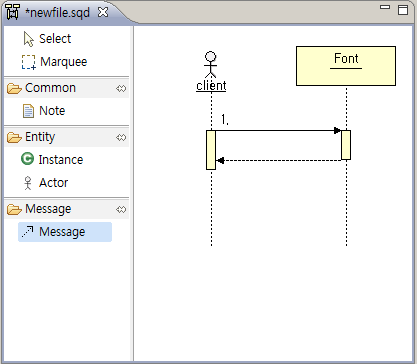The height and width of the screenshot is (364, 417).
Task: Select the client label text
Action: (211, 86)
